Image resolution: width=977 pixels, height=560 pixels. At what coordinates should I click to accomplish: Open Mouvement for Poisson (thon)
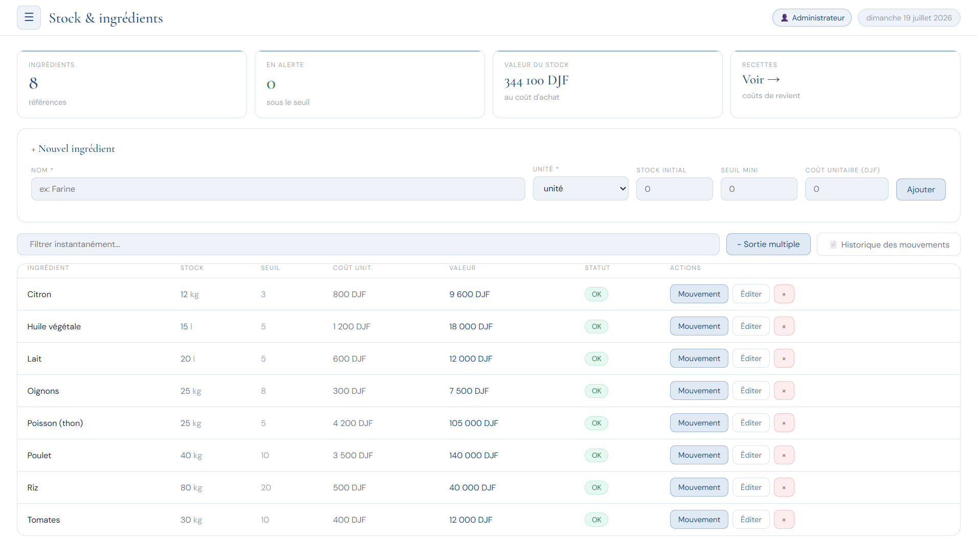(699, 423)
